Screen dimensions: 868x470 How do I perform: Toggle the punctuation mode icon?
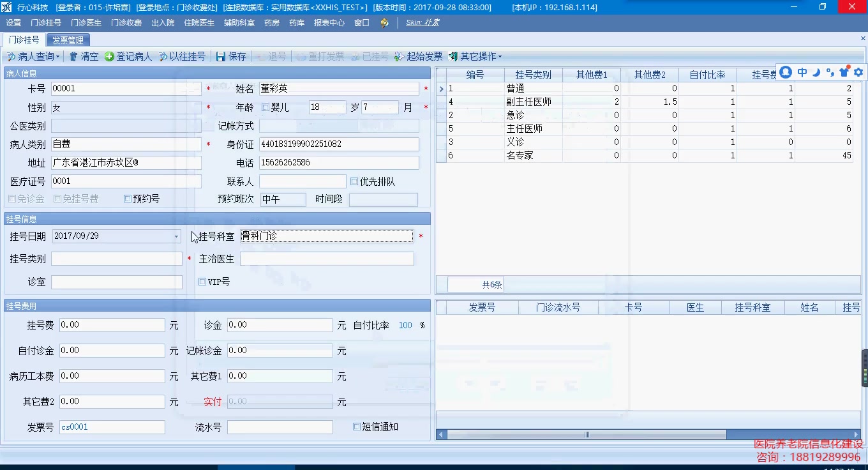830,72
